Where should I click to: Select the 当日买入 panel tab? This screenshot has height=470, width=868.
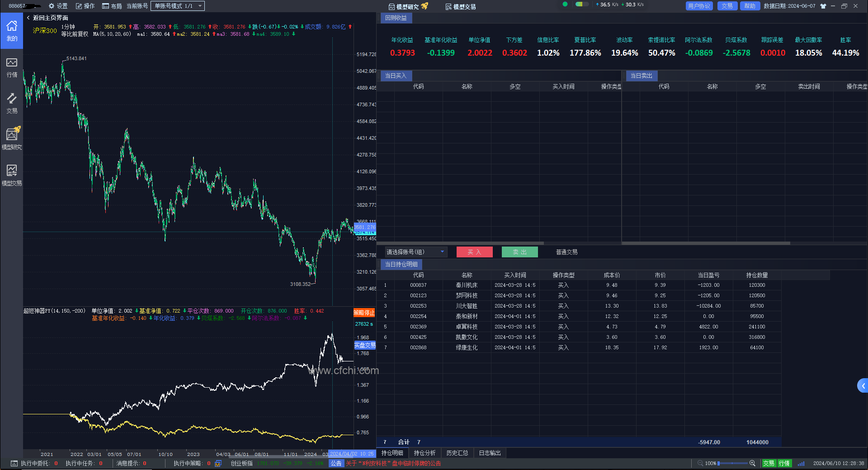pyautogui.click(x=396, y=76)
